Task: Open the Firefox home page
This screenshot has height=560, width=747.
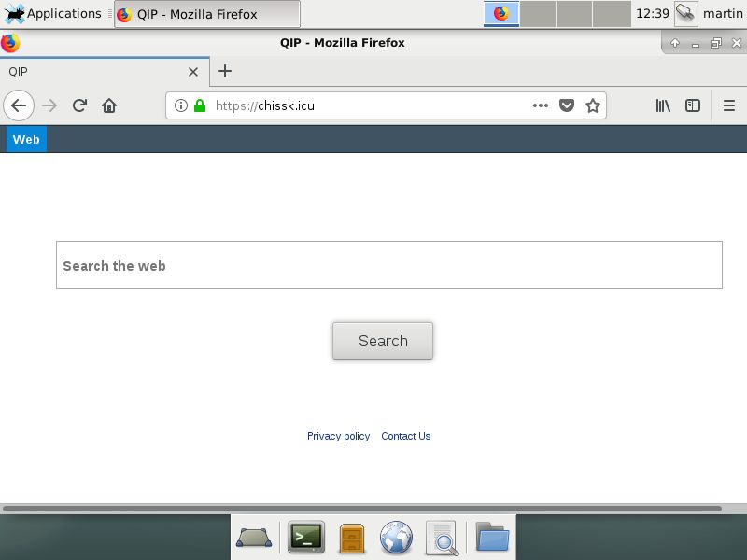Action: click(x=109, y=105)
